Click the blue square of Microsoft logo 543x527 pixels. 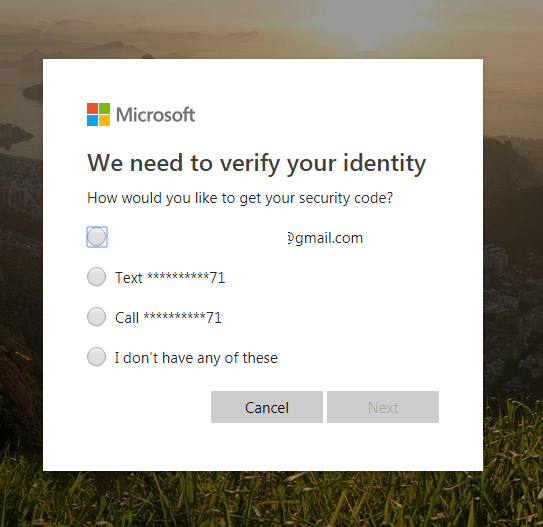point(92,120)
